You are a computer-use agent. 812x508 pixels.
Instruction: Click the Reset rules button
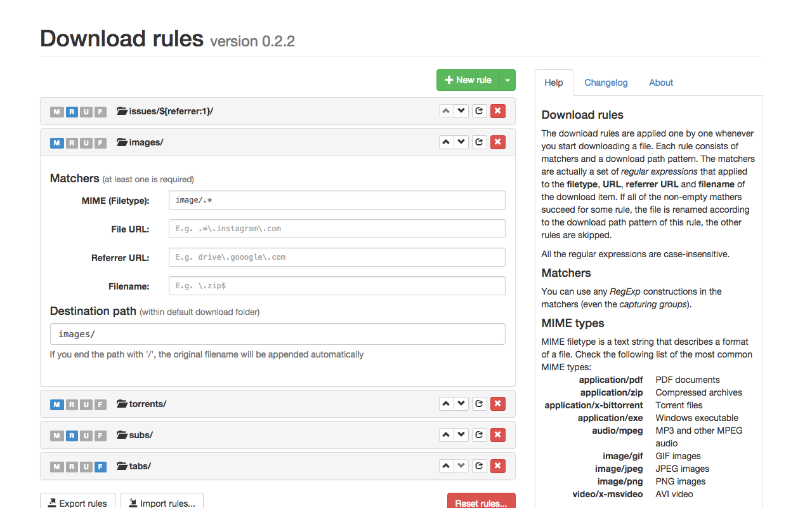pyautogui.click(x=481, y=503)
